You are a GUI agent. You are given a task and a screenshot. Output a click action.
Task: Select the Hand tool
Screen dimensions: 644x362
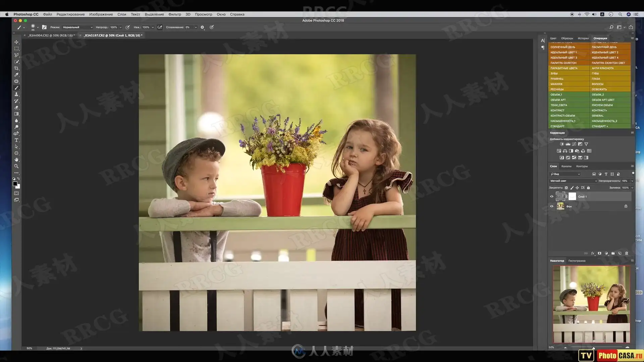click(x=16, y=160)
